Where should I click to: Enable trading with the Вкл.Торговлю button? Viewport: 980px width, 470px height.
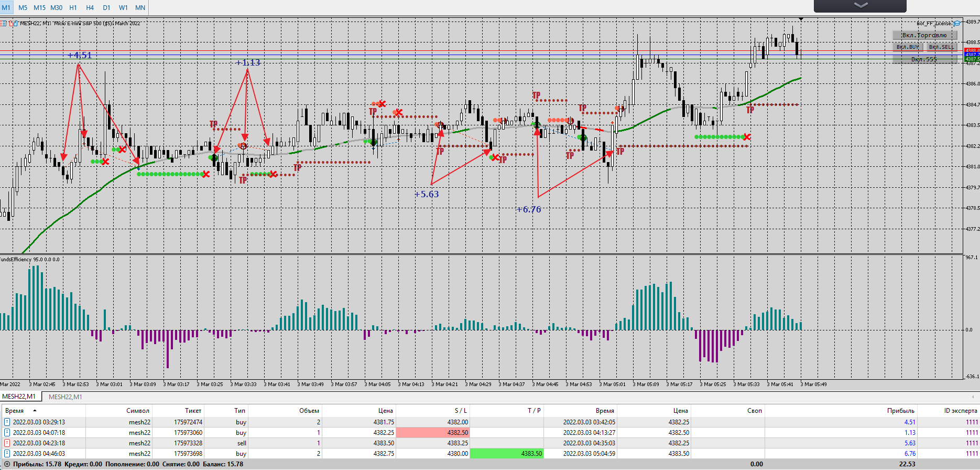point(924,35)
